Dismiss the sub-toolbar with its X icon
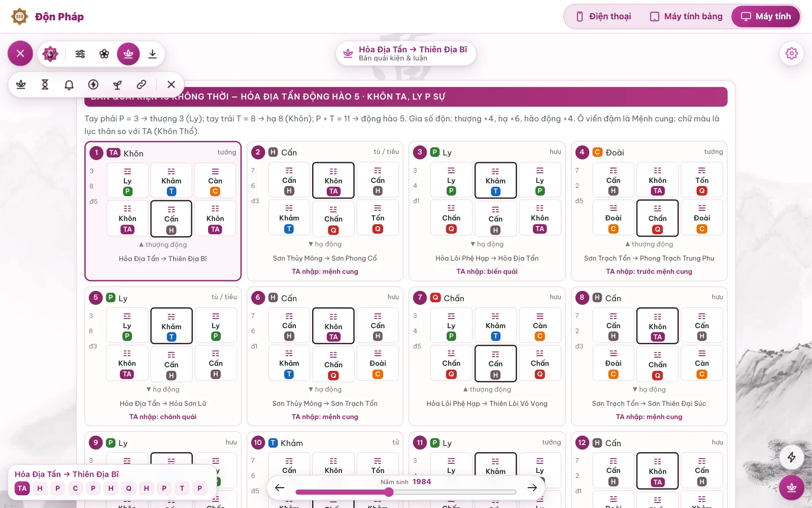812x508 pixels. point(171,84)
